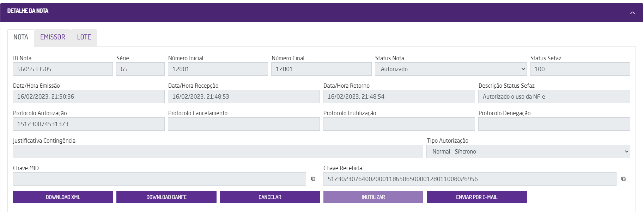Switch to the Lote tab
The height and width of the screenshot is (212, 644).
click(x=84, y=37)
